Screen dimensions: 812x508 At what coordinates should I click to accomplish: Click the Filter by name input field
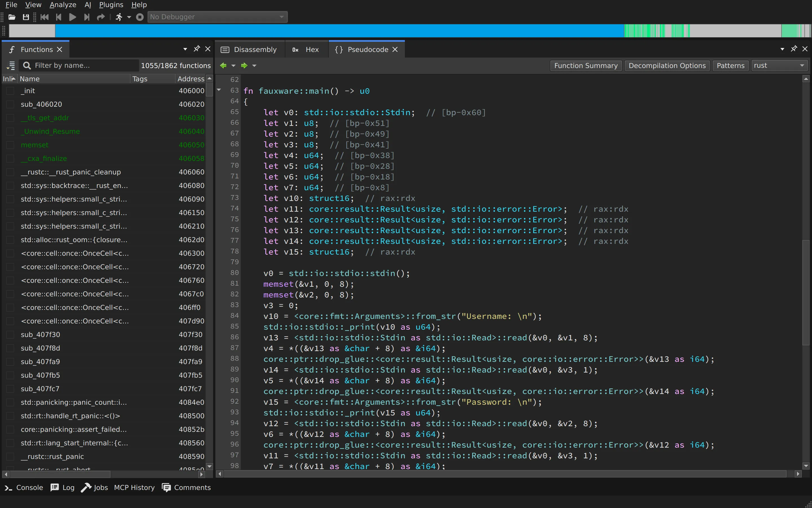[80, 65]
